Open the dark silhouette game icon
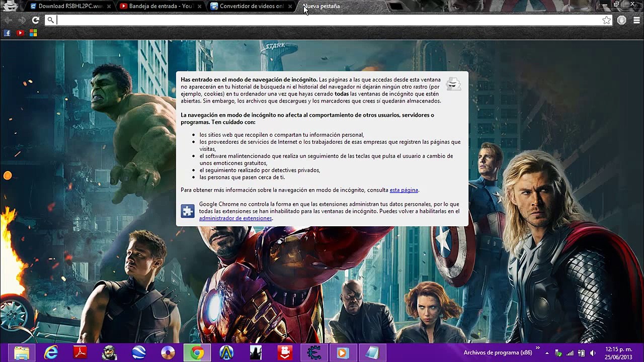 click(x=256, y=352)
